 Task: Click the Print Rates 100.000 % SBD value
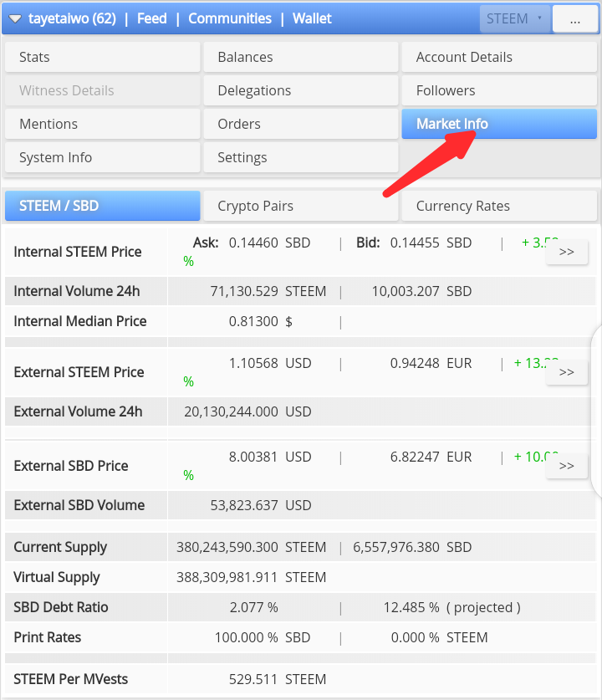coord(263,637)
